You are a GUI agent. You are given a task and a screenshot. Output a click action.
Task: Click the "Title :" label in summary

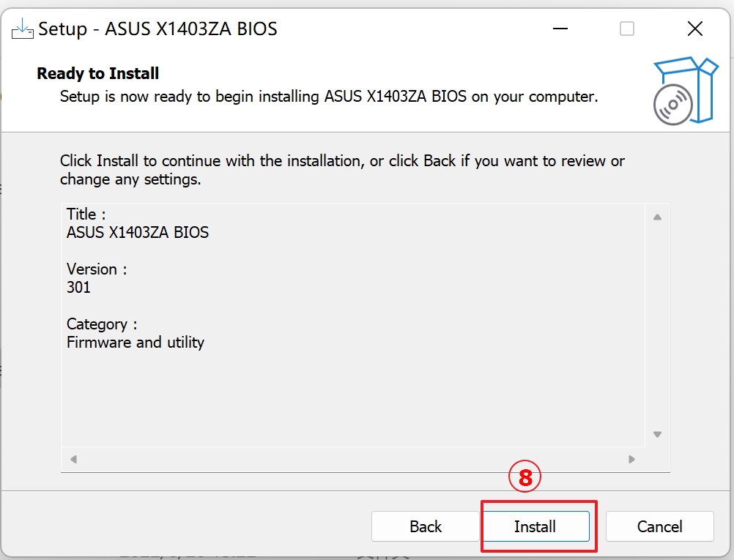[x=86, y=214]
